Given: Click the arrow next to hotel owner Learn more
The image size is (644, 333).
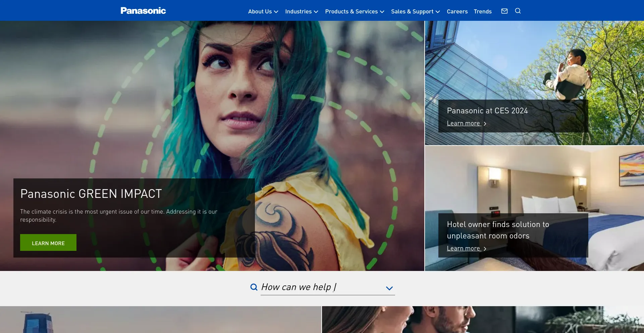Looking at the screenshot, I should click(485, 249).
